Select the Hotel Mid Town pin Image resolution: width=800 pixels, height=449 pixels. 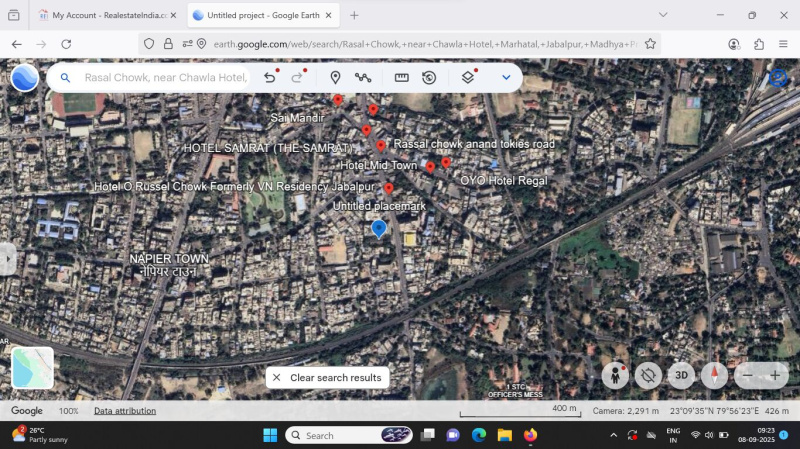[x=430, y=167]
